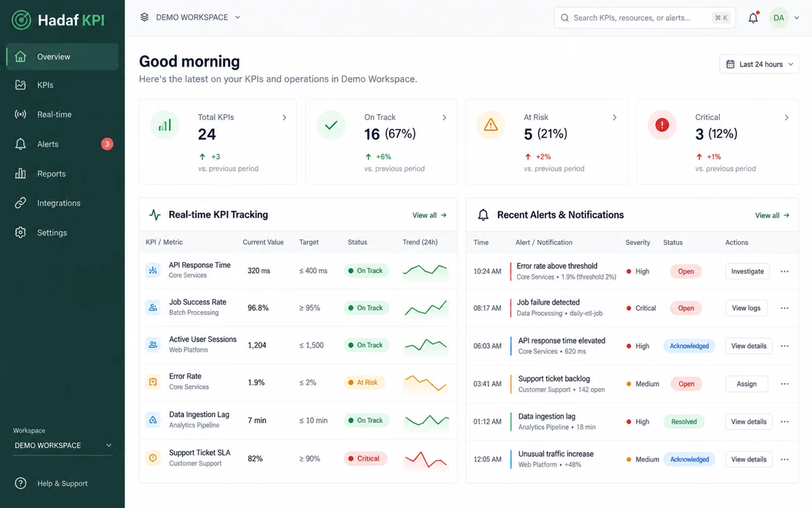Open Help & Support link
Image resolution: width=812 pixels, height=508 pixels.
click(x=62, y=483)
